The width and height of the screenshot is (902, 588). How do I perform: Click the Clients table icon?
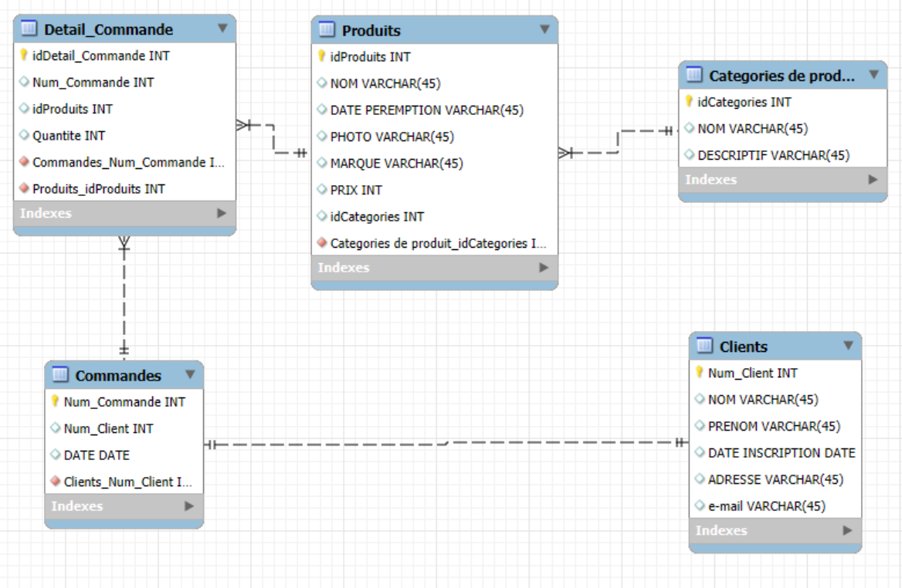[x=704, y=346]
